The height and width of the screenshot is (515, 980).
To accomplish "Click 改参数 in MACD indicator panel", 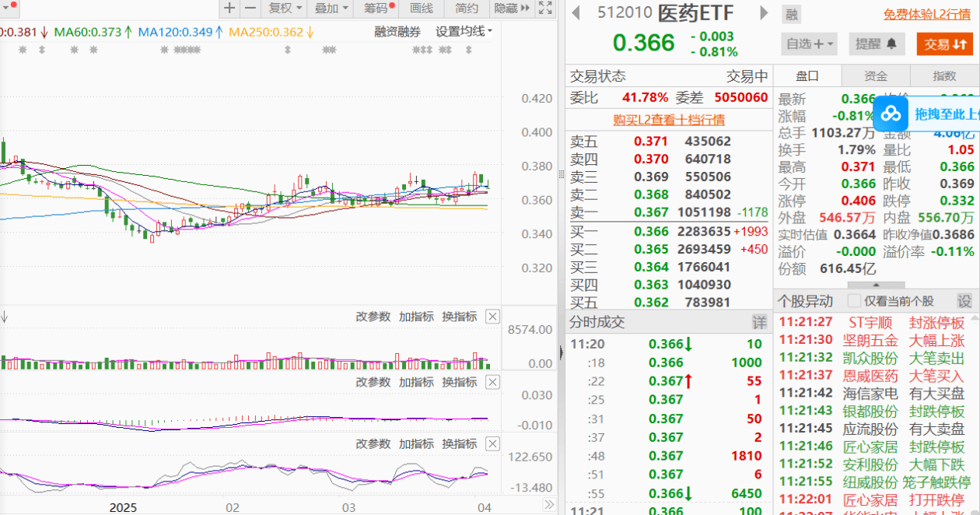I will pos(373,382).
